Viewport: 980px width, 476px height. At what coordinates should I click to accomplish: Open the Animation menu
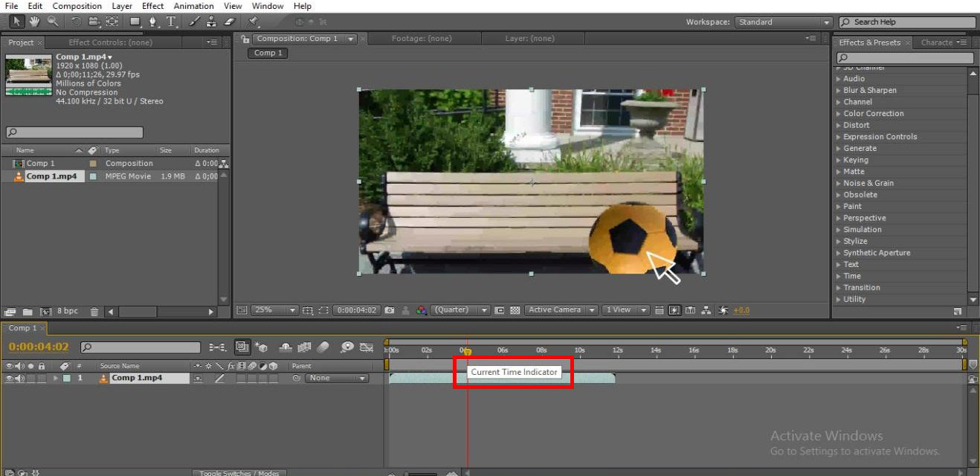point(193,6)
